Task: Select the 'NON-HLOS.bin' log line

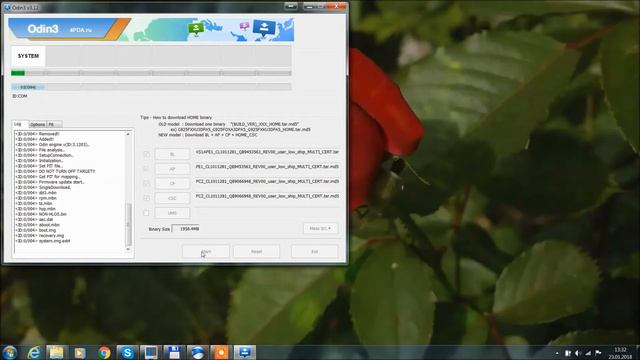Action: pyautogui.click(x=41, y=214)
